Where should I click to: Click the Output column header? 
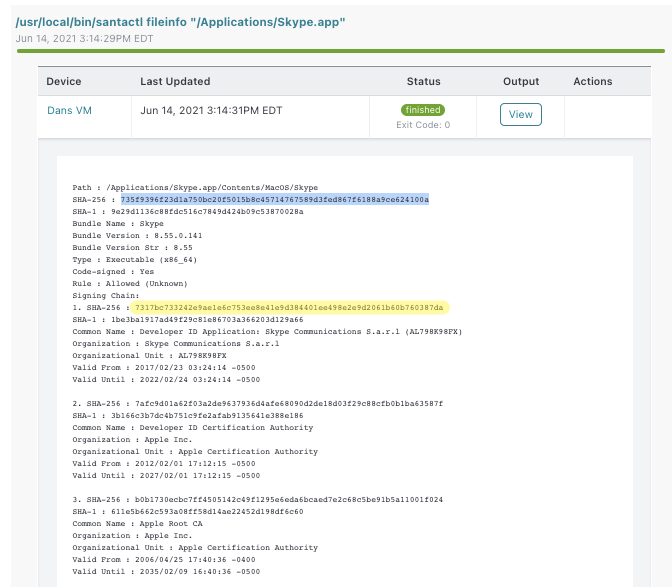[x=521, y=81]
